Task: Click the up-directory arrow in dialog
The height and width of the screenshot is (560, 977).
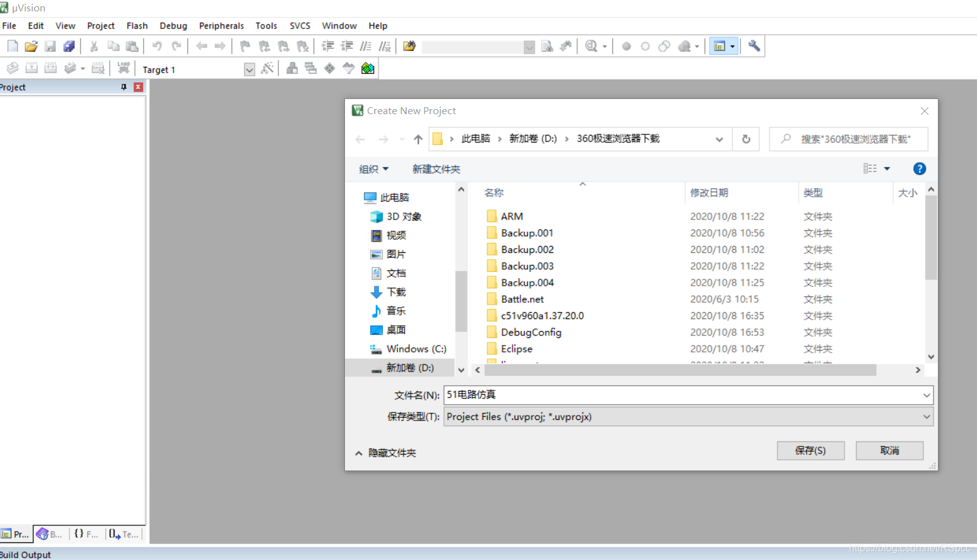Action: 418,139
